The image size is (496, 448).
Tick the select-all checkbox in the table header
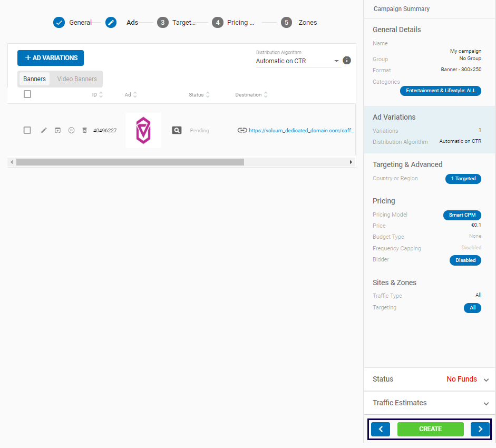27,94
